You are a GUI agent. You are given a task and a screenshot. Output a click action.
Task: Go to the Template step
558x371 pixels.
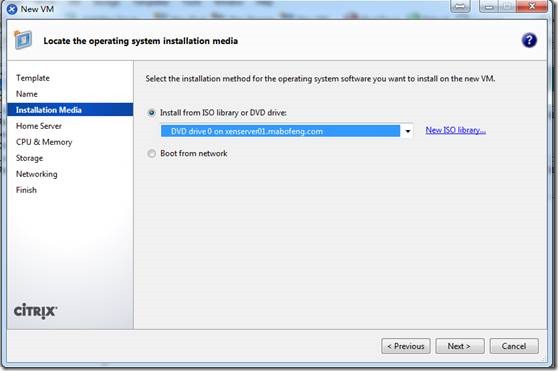[x=33, y=78]
